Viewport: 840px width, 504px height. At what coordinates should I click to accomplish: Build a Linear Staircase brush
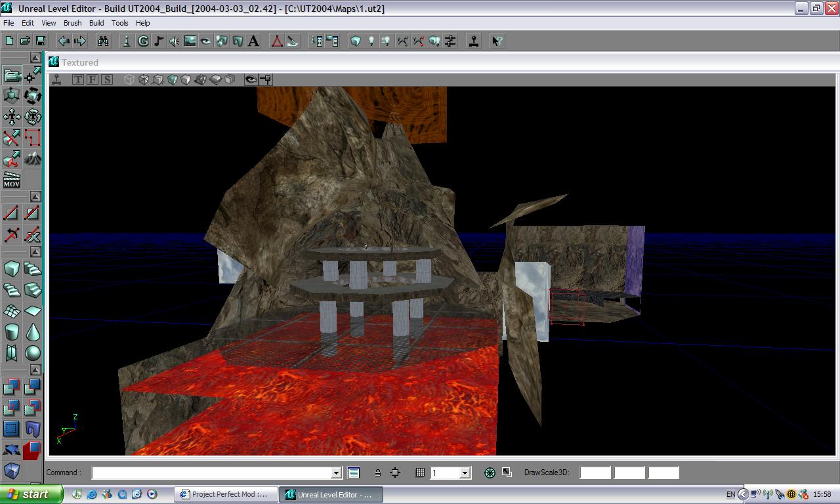(x=33, y=290)
